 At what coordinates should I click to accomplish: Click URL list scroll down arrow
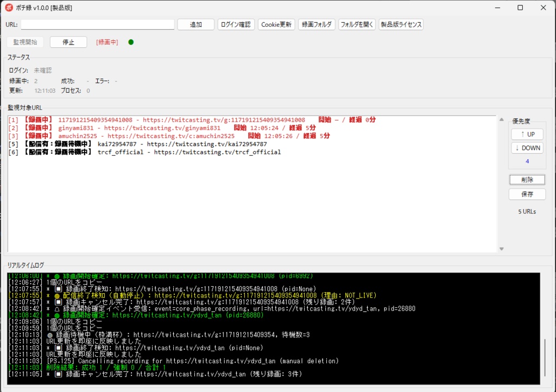coord(501,249)
